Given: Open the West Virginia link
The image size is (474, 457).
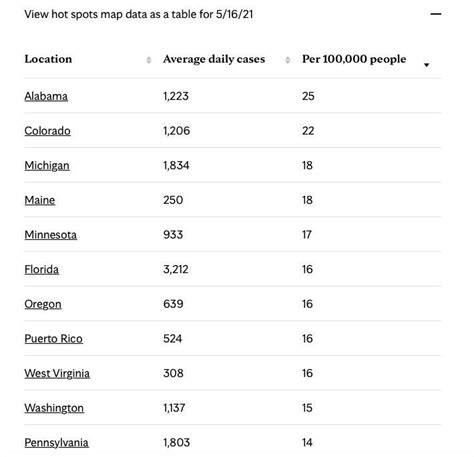Looking at the screenshot, I should (x=57, y=374).
